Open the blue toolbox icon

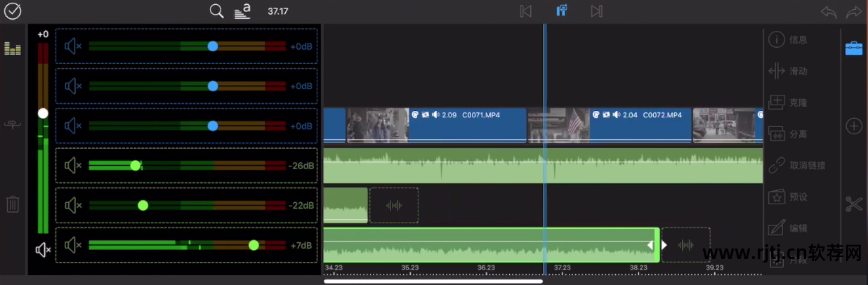(x=853, y=48)
